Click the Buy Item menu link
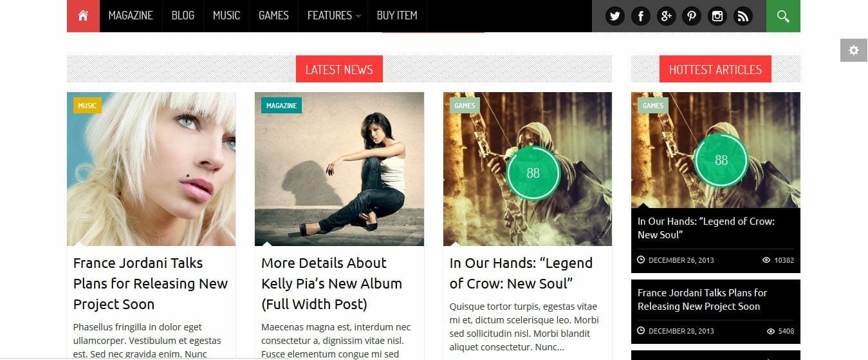This screenshot has width=868, height=360. (397, 15)
